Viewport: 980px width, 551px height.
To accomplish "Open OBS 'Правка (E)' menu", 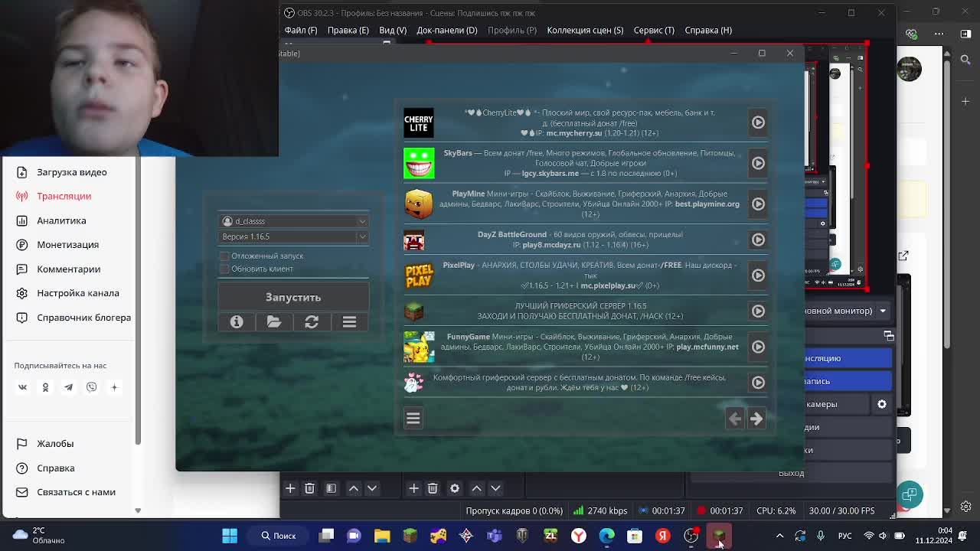I will [x=348, y=31].
